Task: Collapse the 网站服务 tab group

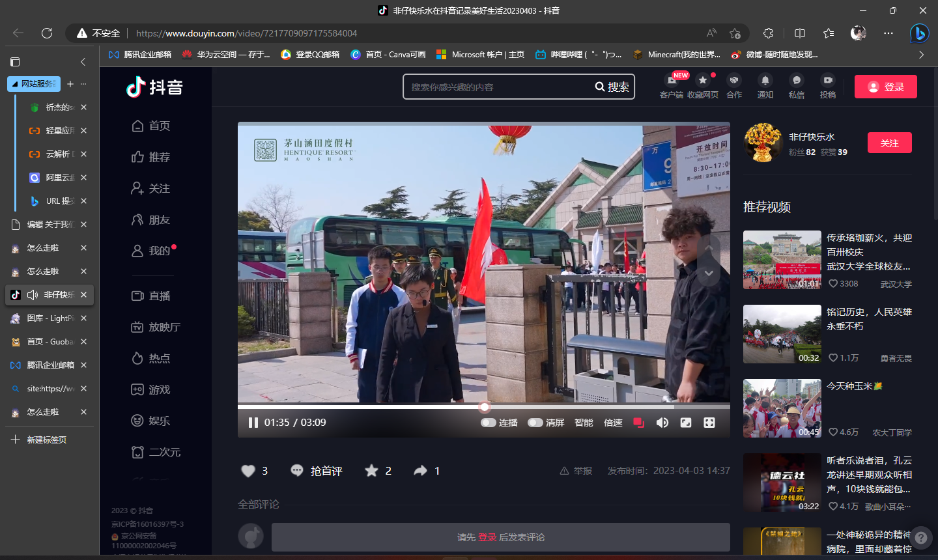Action: click(34, 84)
